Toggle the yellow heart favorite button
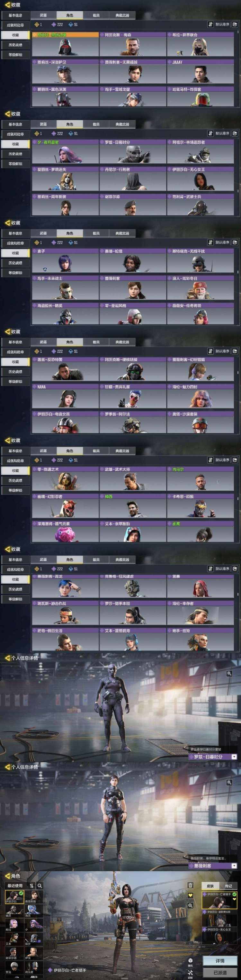This screenshot has height=980, width=241. click(x=191, y=895)
